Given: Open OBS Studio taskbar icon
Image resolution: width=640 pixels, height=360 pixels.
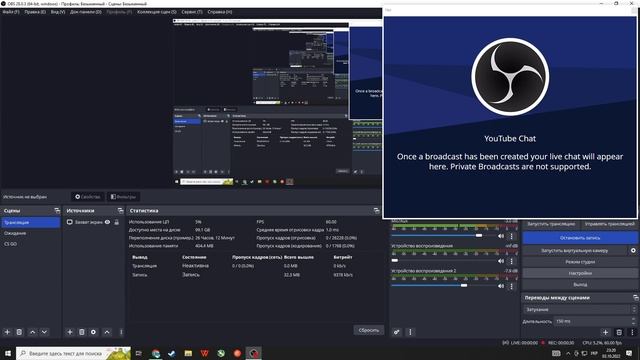Looking at the screenshot, I should (x=253, y=353).
